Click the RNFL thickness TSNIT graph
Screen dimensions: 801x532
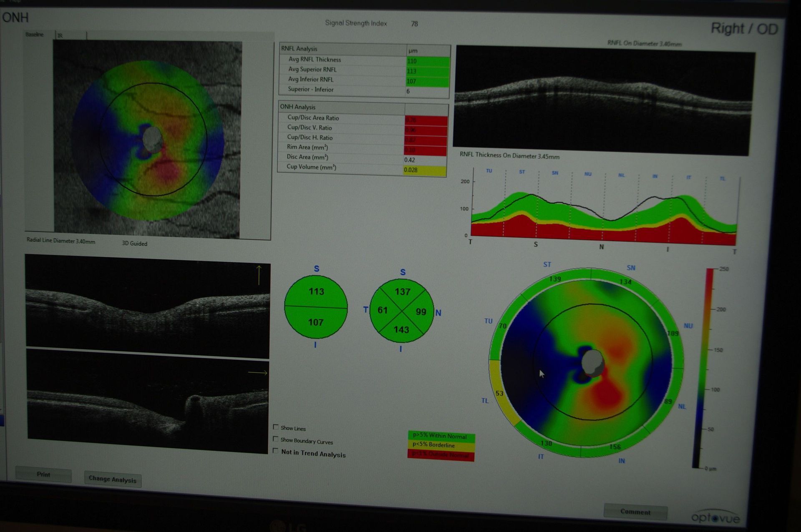point(604,211)
